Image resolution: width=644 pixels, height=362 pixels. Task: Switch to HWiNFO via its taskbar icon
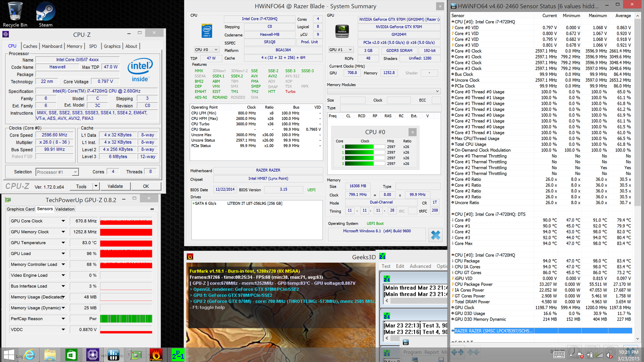[x=113, y=355]
